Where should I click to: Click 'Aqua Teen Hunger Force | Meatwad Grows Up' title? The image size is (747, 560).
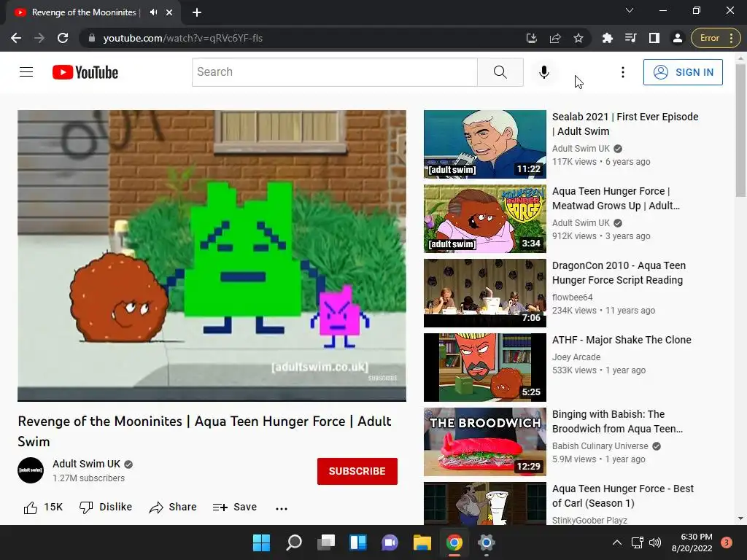click(x=616, y=198)
